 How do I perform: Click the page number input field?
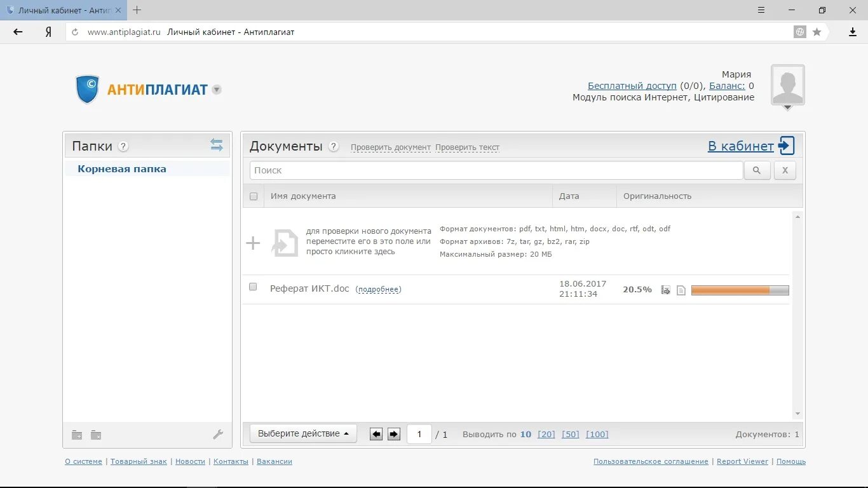click(419, 435)
